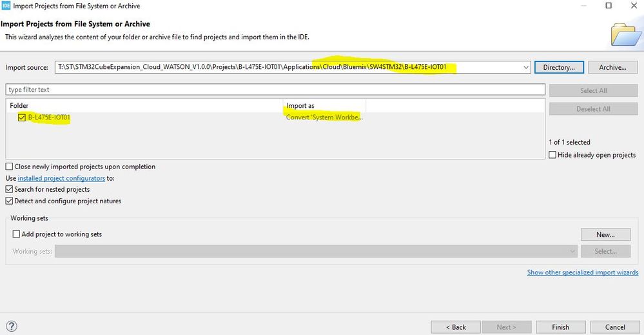The height and width of the screenshot is (335, 644).
Task: Click the Convert 'System Workbe...' cell
Action: click(x=324, y=117)
